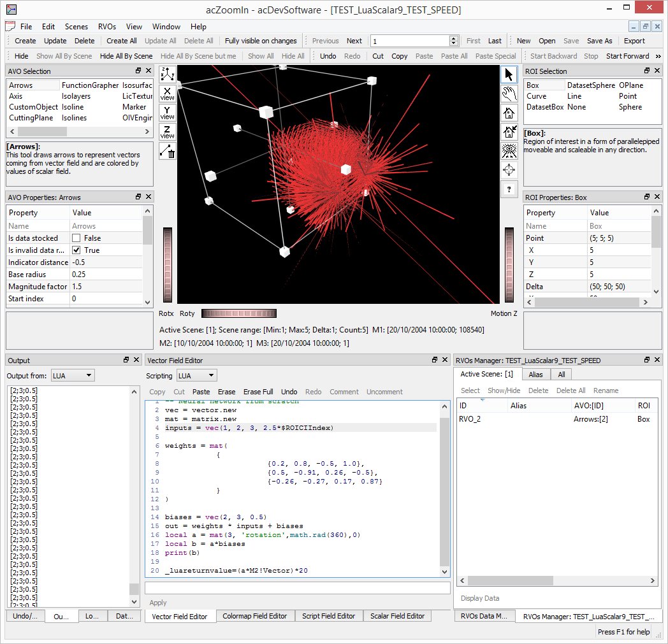Open the RVOs menu
This screenshot has width=668, height=644.
(x=107, y=27)
